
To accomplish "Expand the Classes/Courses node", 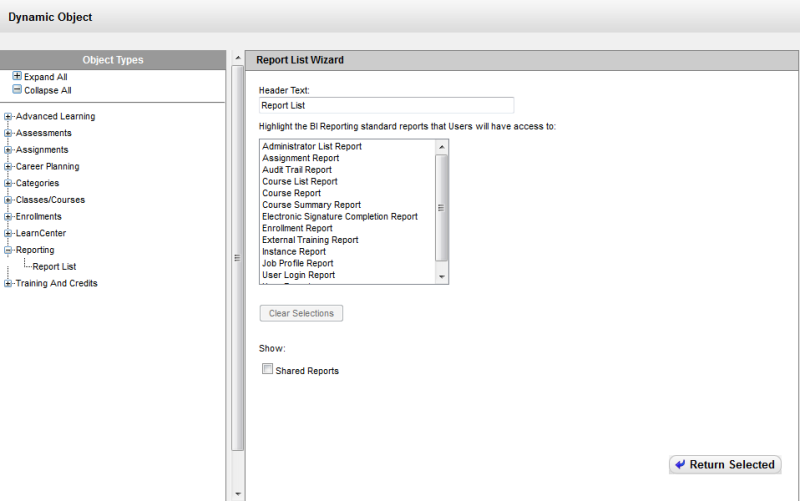I will pyautogui.click(x=8, y=200).
